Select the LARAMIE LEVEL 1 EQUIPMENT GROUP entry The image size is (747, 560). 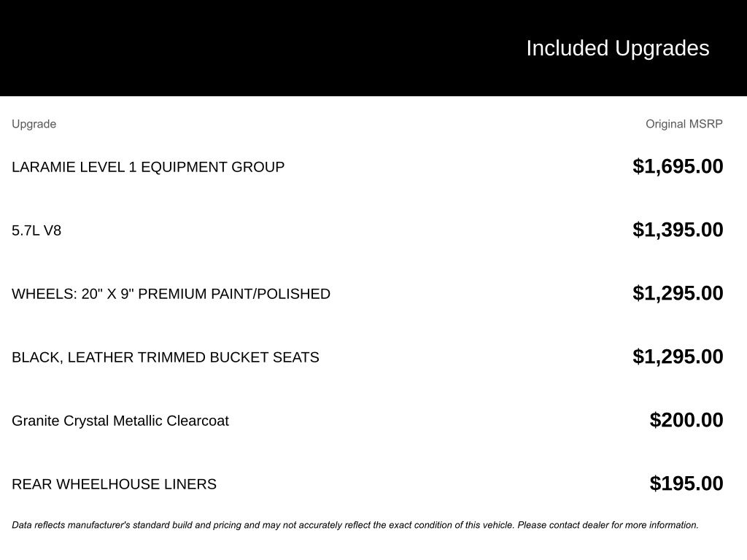point(148,167)
